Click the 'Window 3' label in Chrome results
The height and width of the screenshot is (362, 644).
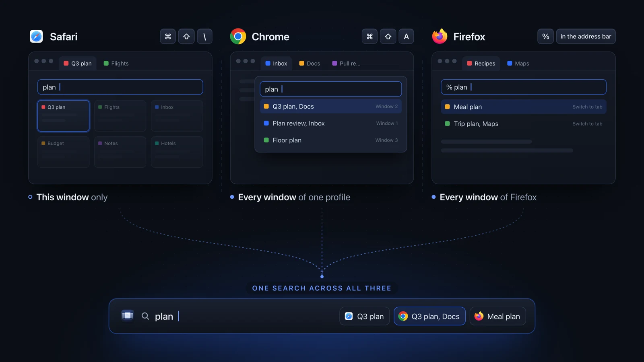point(386,140)
